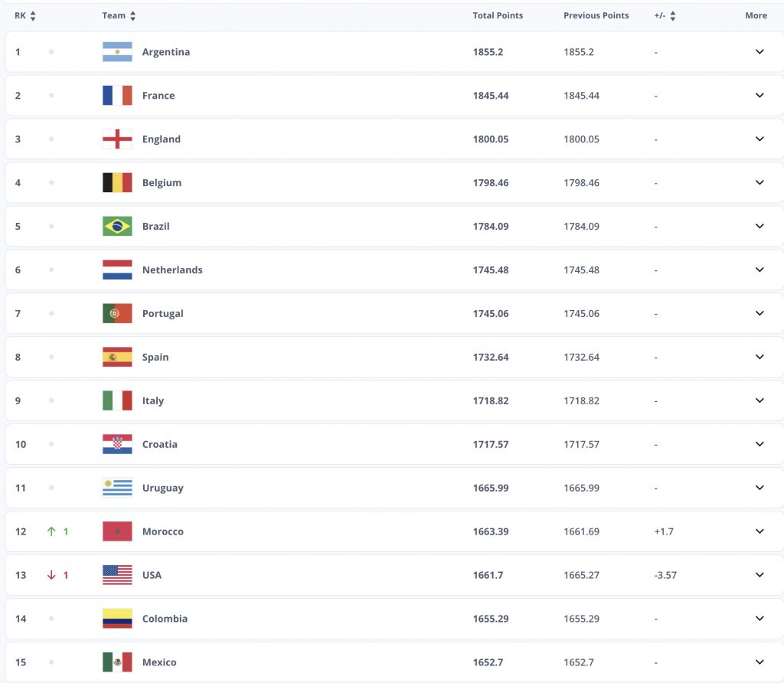This screenshot has width=784, height=683.
Task: Expand the France row details chevron
Action: click(759, 95)
